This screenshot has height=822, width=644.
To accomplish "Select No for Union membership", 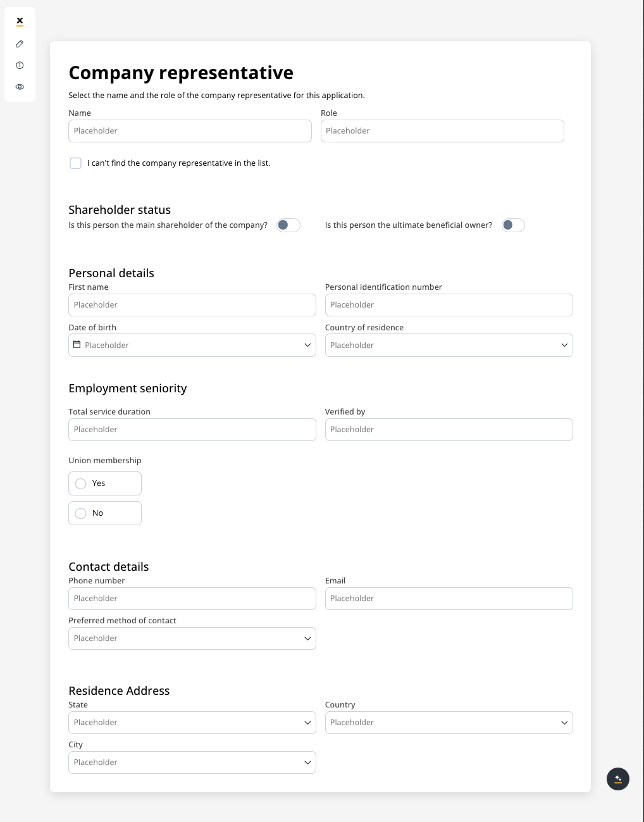I will pos(105,513).
